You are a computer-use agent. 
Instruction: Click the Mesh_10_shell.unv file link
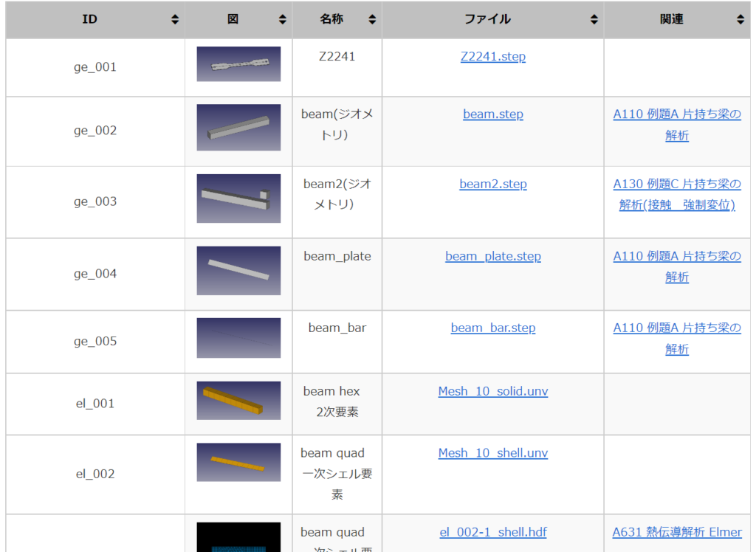pos(492,453)
